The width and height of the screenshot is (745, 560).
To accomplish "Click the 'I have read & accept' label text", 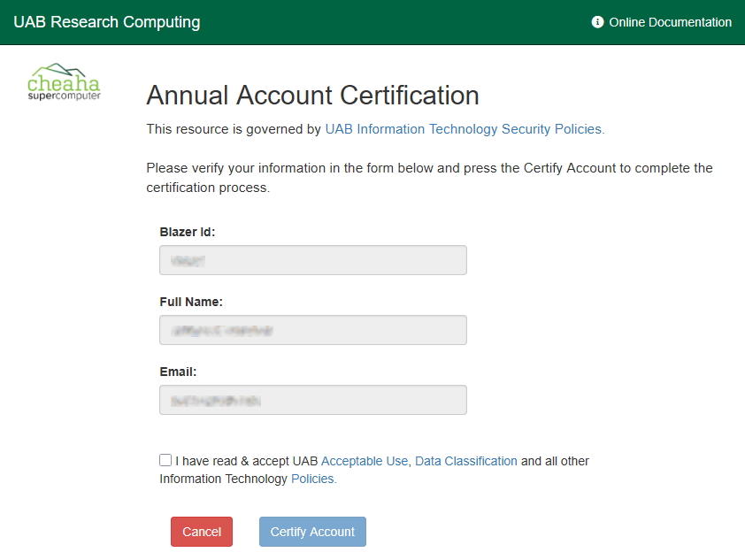I will 237,461.
